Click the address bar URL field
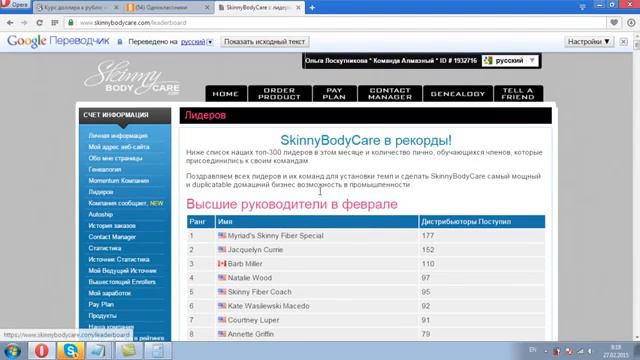Viewport: 640px width, 360px height. click(x=335, y=23)
